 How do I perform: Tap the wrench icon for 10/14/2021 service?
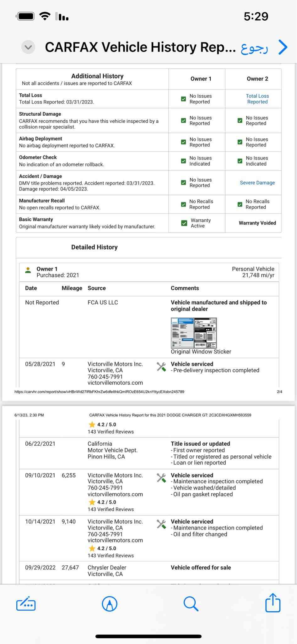(x=161, y=524)
